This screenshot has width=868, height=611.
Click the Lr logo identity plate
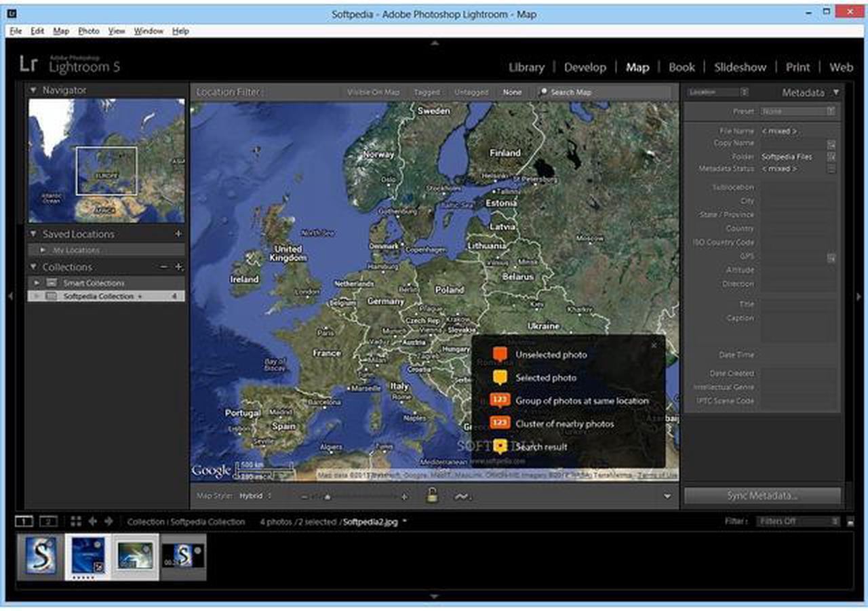pyautogui.click(x=28, y=64)
